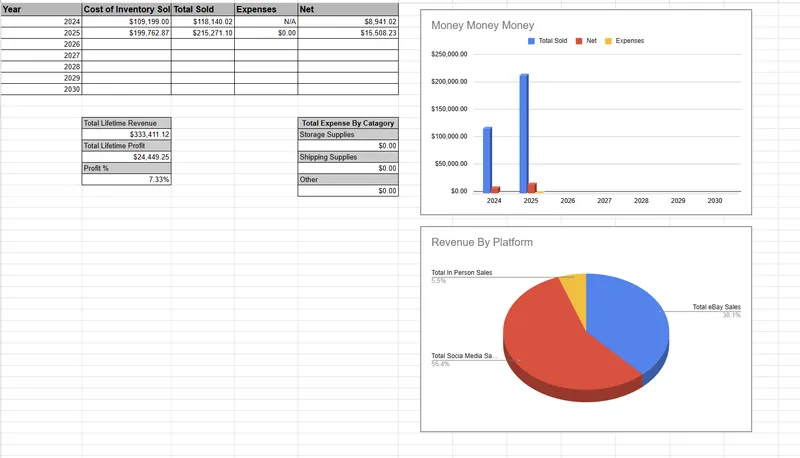The width and height of the screenshot is (800, 458).
Task: Click the empty Expenses cell for 2028
Action: [x=266, y=66]
